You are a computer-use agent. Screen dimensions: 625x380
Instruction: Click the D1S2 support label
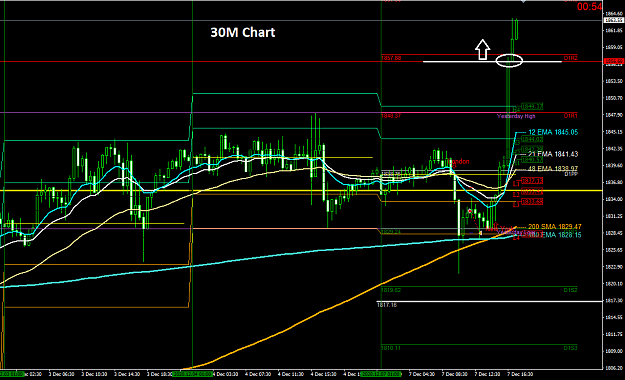[x=570, y=290]
